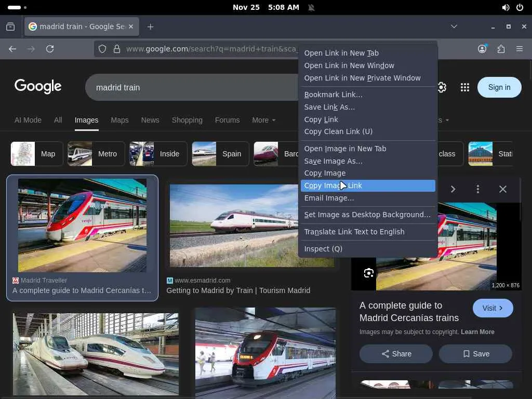Screen dimensions: 532x399
Task: Select the Inside suggestion chip
Action: click(x=158, y=154)
